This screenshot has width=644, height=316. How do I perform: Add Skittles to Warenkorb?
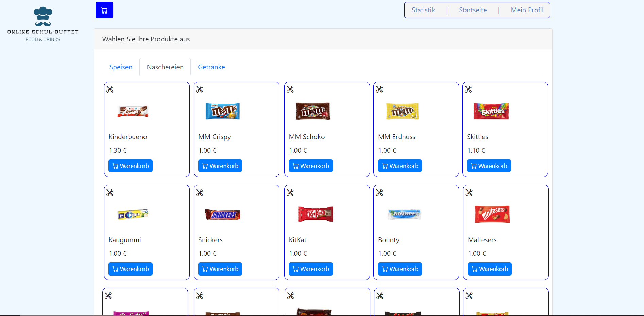(489, 166)
